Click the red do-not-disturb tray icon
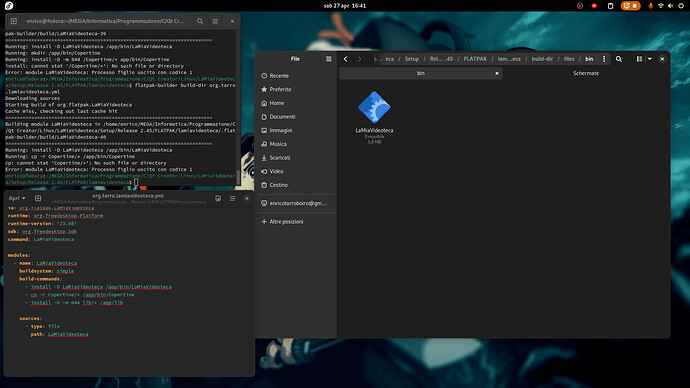Image resolution: width=690 pixels, height=388 pixels. [x=594, y=6]
